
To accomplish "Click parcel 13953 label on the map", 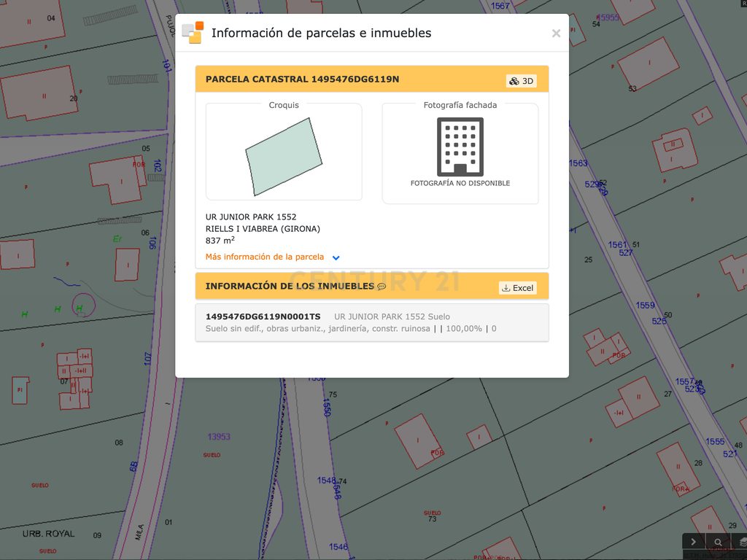I will pos(219,437).
